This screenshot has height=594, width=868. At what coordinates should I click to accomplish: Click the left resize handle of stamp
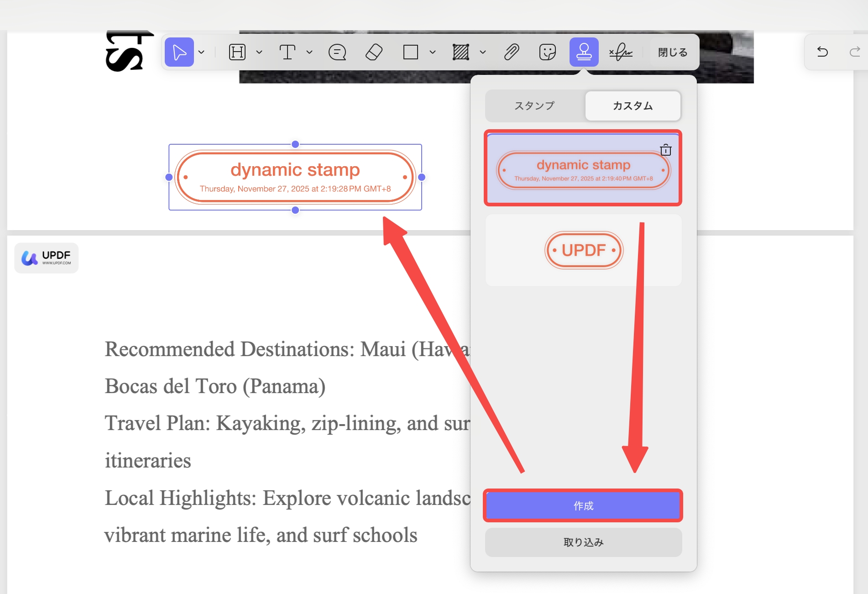tap(169, 177)
